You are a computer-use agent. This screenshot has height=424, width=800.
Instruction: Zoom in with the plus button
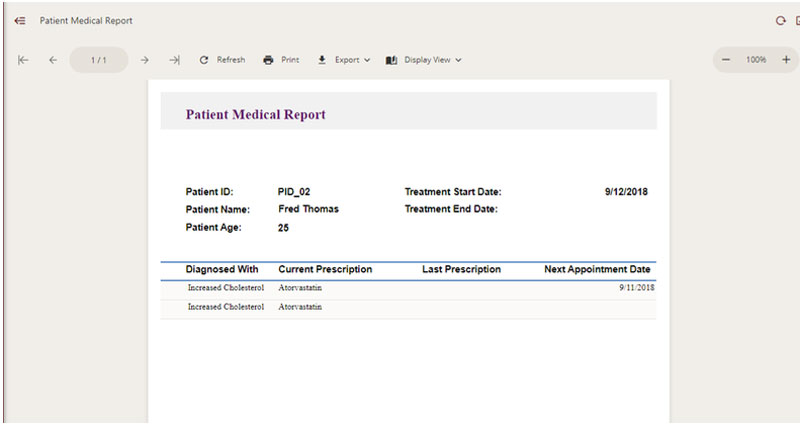[x=785, y=60]
